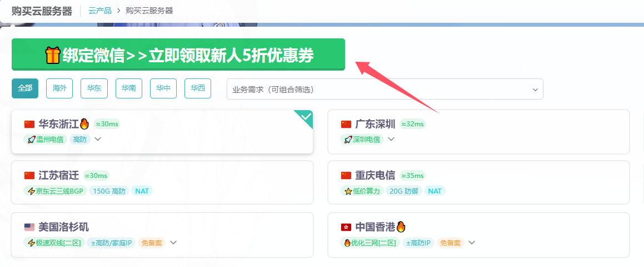Click the ±高防/家庭IP tag
Viewport: 644px width, 267px height.
(111, 243)
